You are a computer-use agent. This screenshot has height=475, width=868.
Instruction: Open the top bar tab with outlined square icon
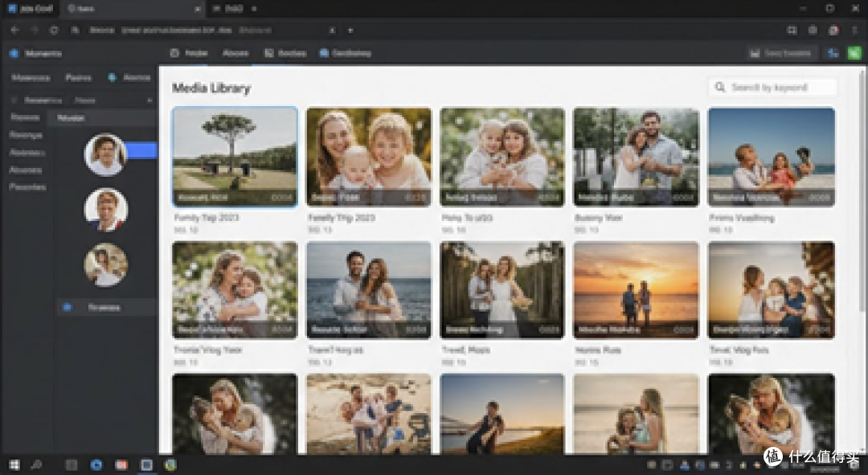pyautogui.click(x=190, y=53)
